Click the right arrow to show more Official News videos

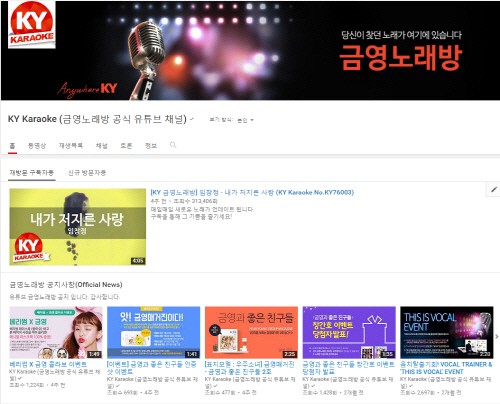(497, 337)
